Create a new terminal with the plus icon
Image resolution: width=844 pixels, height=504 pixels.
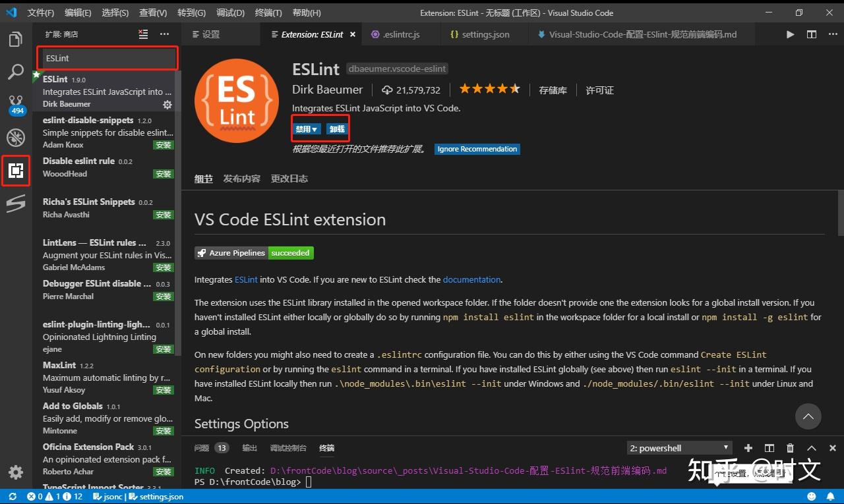tap(748, 447)
